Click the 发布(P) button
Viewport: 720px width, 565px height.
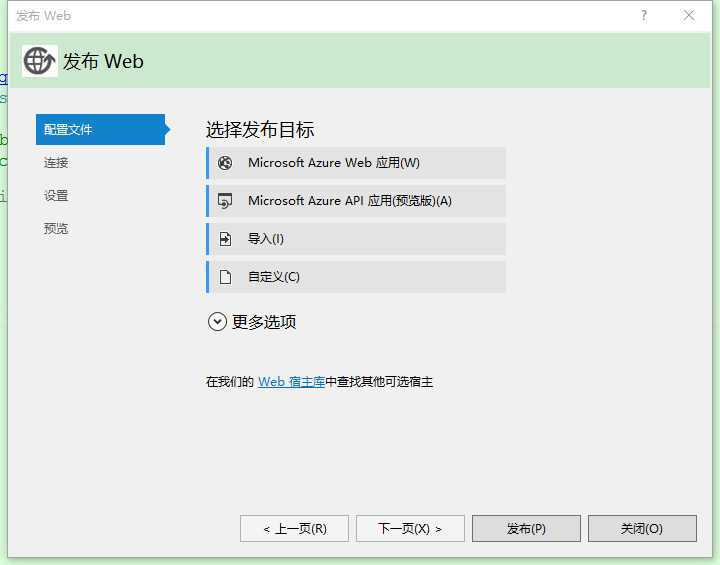click(x=526, y=529)
